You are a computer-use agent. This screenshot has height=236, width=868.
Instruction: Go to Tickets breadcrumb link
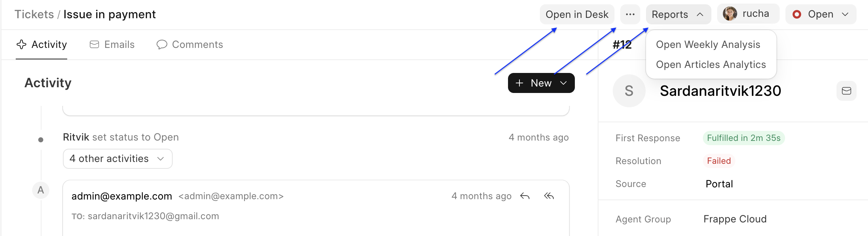point(34,14)
